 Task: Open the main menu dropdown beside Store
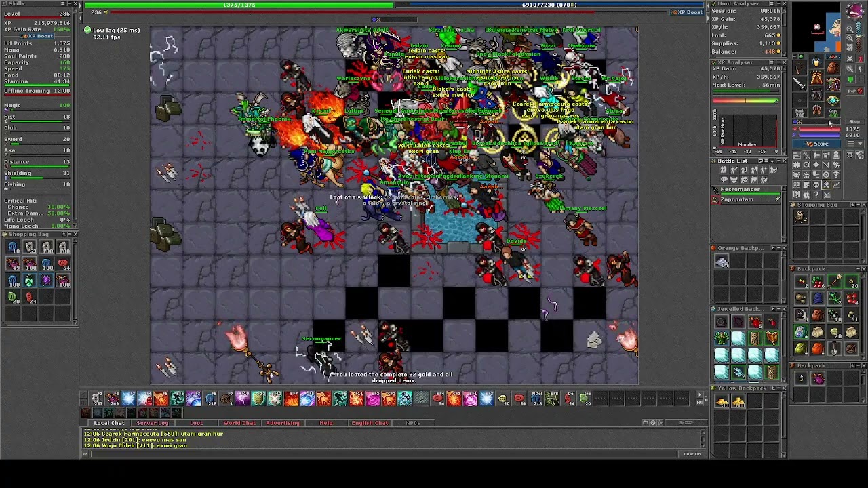855,144
